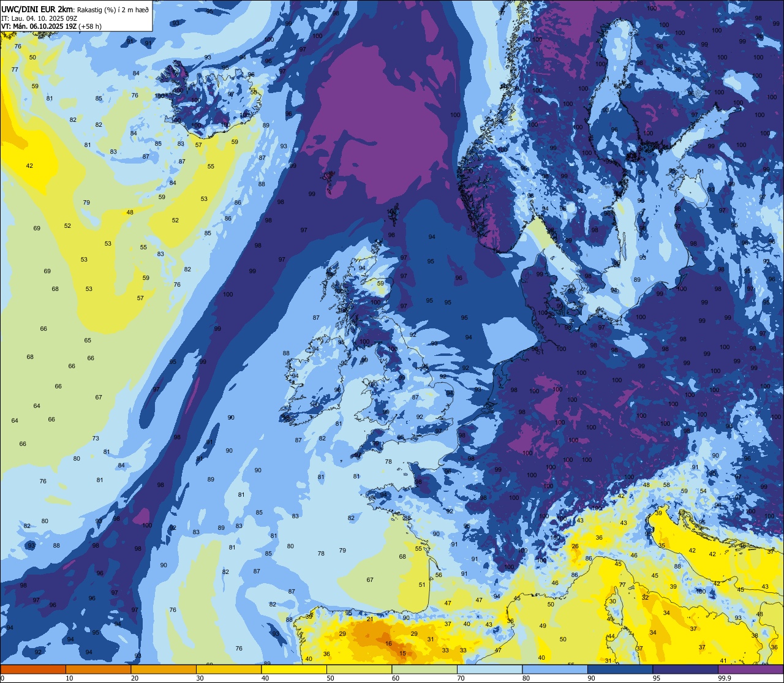Click the 90–95 dark blue legend segment
This screenshot has width=784, height=683.
click(620, 669)
